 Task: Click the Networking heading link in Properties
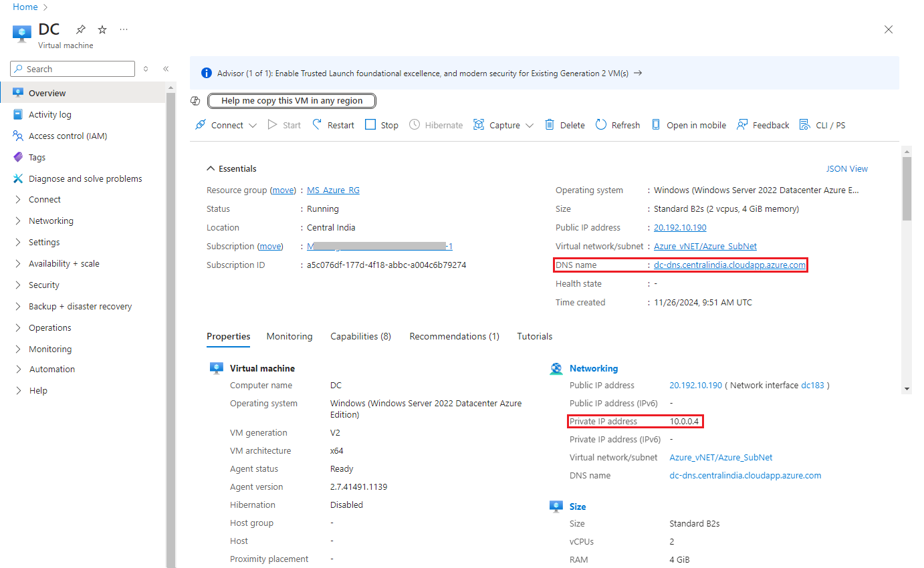point(594,369)
